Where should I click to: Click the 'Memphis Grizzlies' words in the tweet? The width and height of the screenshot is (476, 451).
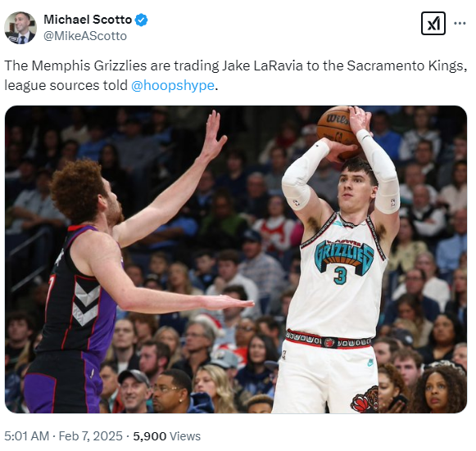point(89,65)
